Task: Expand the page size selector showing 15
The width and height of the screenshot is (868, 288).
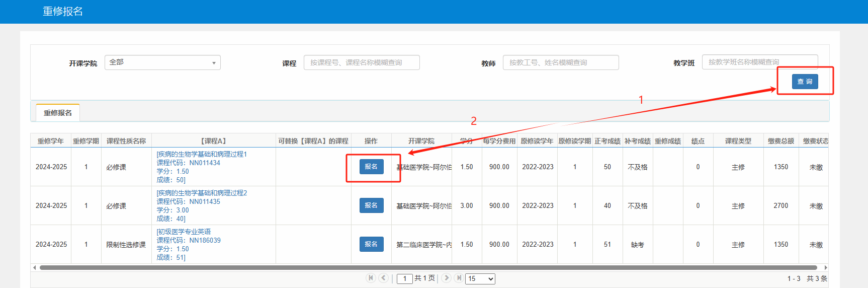Action: (480, 278)
